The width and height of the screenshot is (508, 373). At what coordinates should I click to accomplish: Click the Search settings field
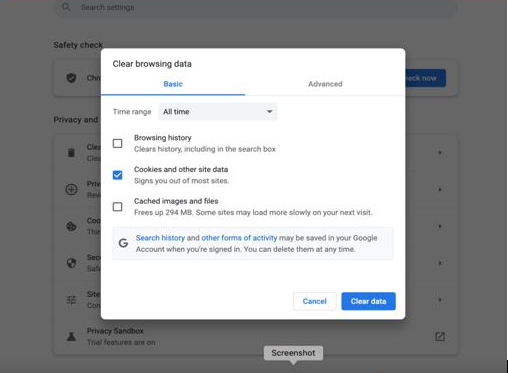click(256, 7)
